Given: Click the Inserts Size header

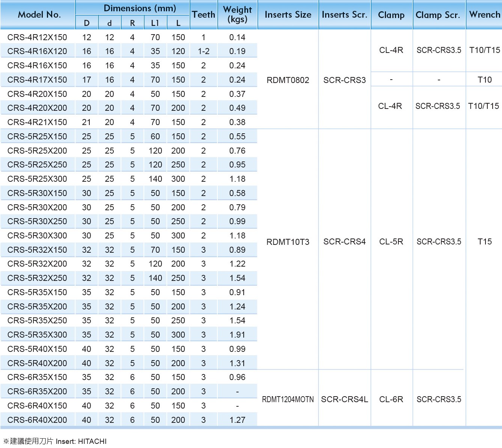Looking at the screenshot, I should pyautogui.click(x=288, y=15).
